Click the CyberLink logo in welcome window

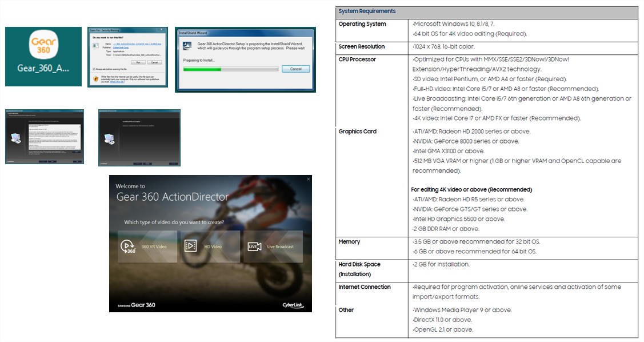[293, 305]
